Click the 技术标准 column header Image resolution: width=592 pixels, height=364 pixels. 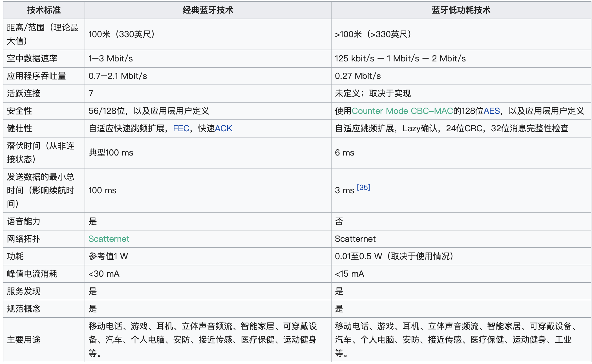point(44,10)
